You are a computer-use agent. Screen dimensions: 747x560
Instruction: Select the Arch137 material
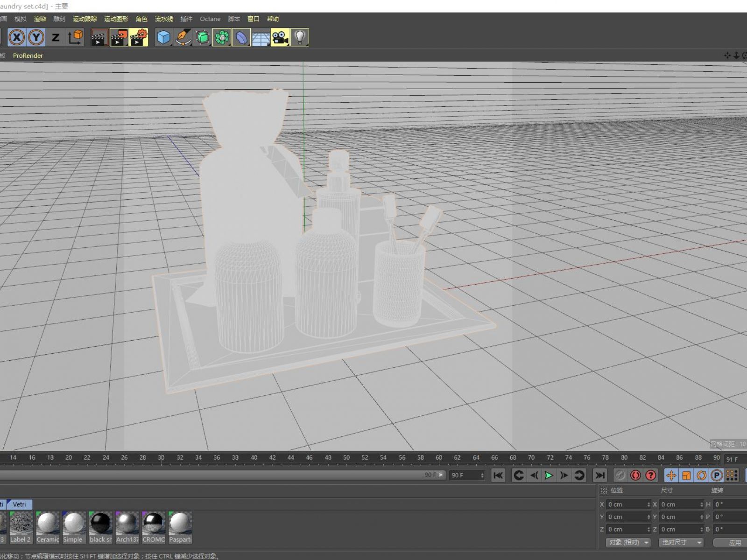tap(127, 527)
